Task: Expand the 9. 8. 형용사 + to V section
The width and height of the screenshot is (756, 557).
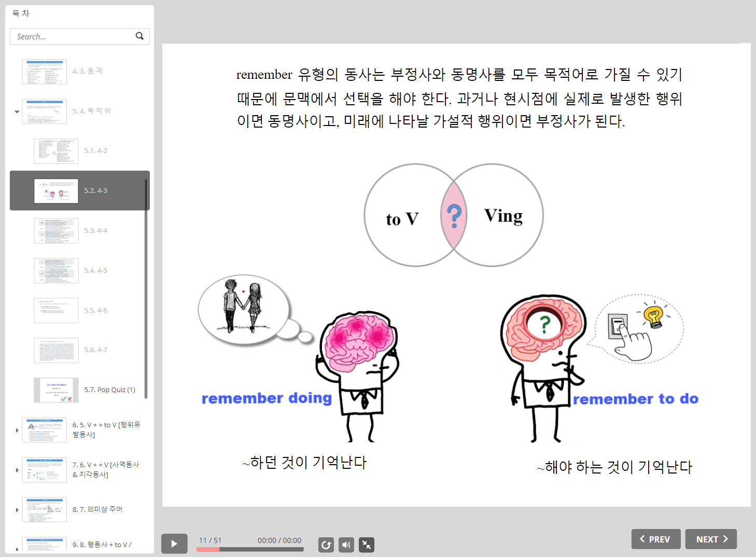Action: pos(17,549)
